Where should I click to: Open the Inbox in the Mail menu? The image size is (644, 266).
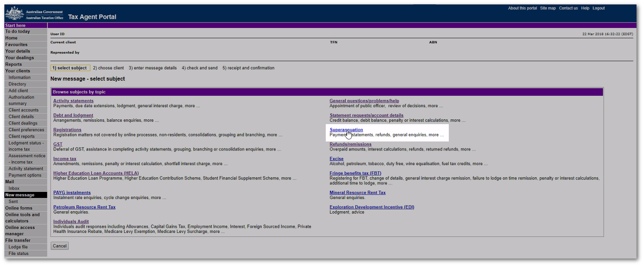(14, 188)
